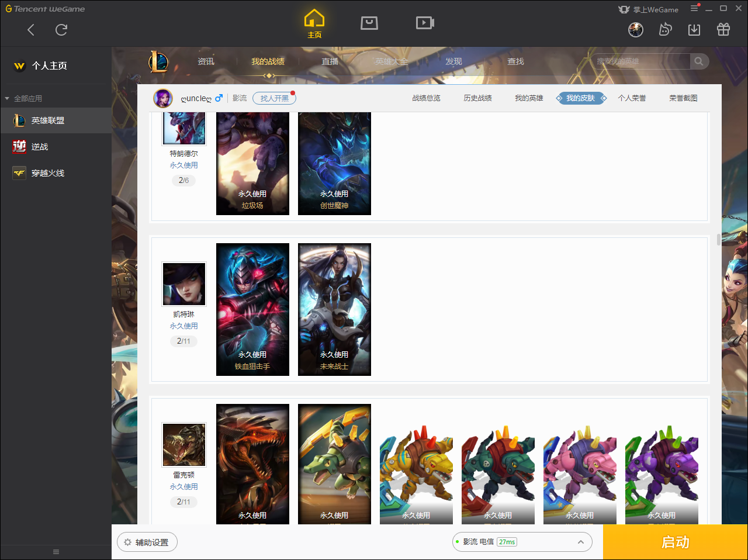Click the skin list vertical scrollbar
Image resolution: width=748 pixels, height=560 pixels.
click(718, 240)
